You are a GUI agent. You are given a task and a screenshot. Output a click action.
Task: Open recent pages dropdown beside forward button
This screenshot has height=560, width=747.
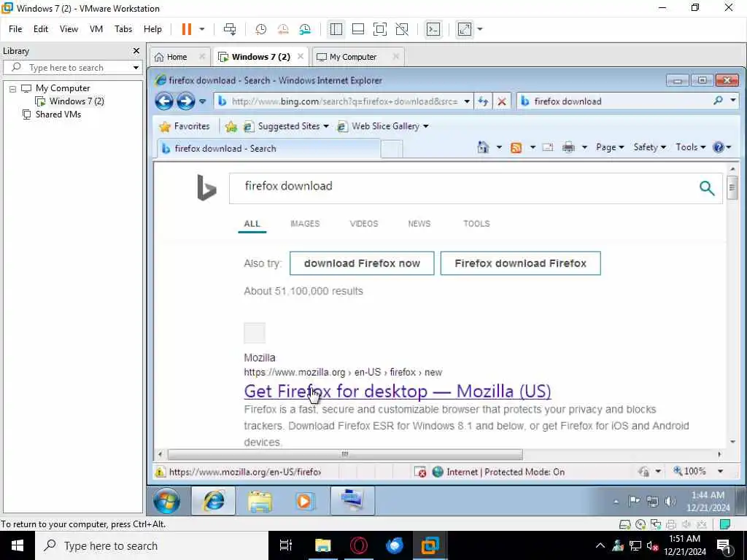203,101
